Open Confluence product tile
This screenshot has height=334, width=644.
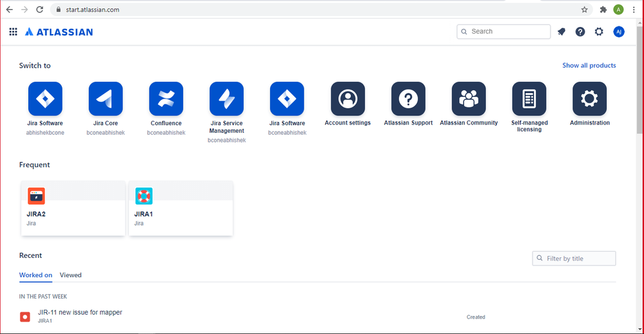(166, 99)
